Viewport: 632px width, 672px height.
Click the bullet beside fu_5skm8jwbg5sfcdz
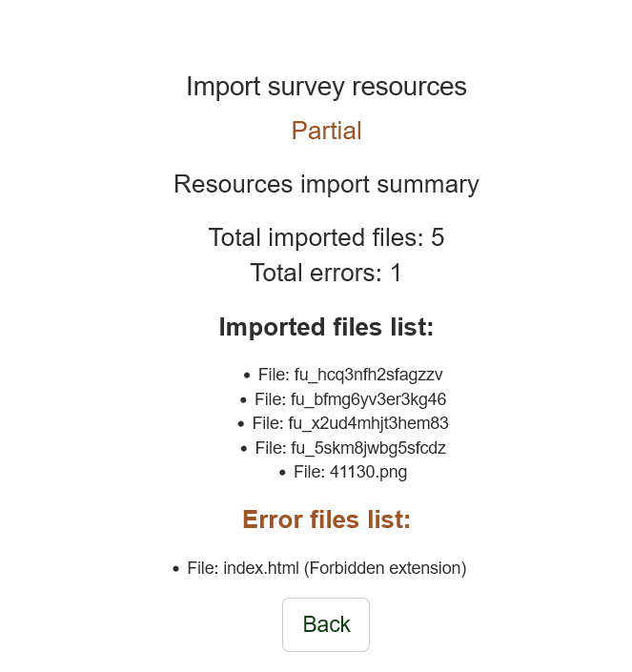pyautogui.click(x=244, y=449)
